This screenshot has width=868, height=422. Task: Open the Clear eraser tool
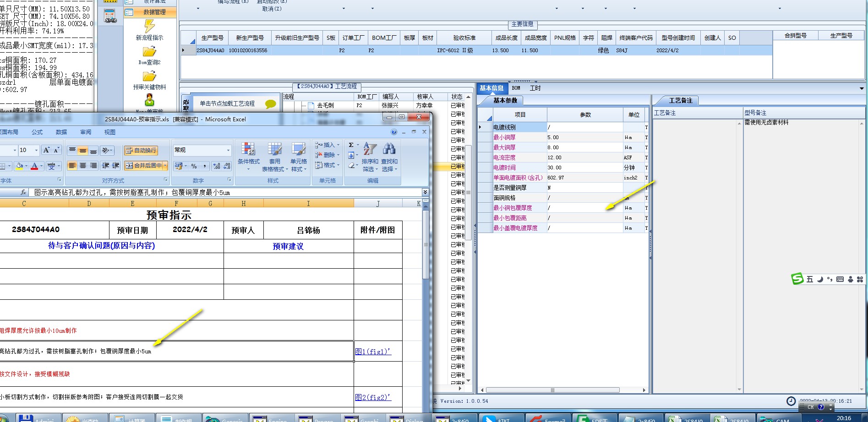click(351, 165)
